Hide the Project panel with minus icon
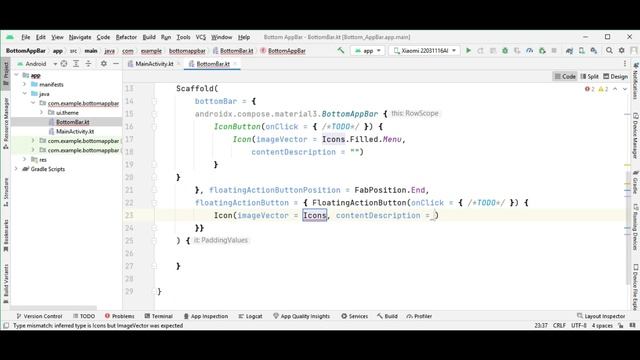 pos(116,64)
